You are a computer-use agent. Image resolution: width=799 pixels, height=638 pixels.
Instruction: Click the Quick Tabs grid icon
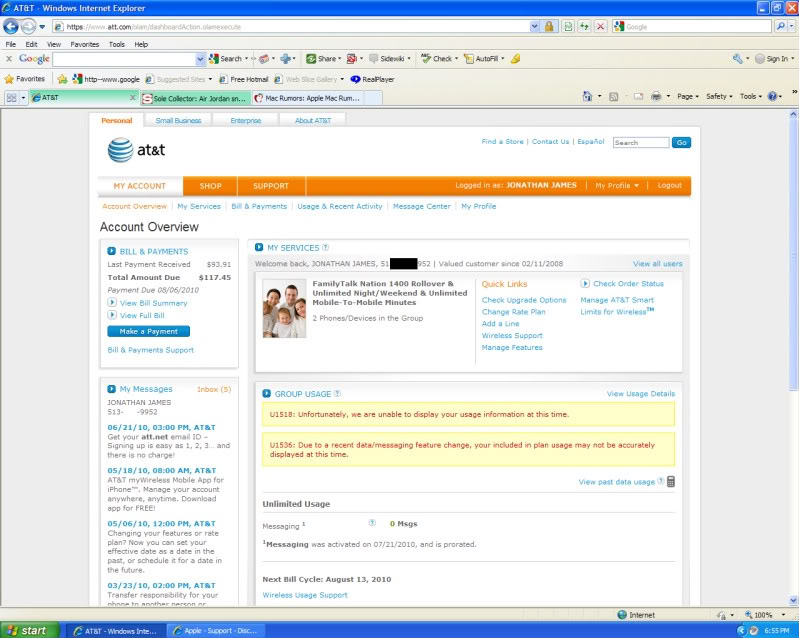click(11, 97)
